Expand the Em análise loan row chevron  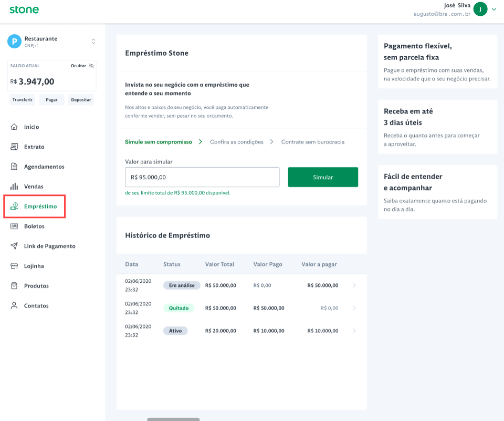[354, 285]
